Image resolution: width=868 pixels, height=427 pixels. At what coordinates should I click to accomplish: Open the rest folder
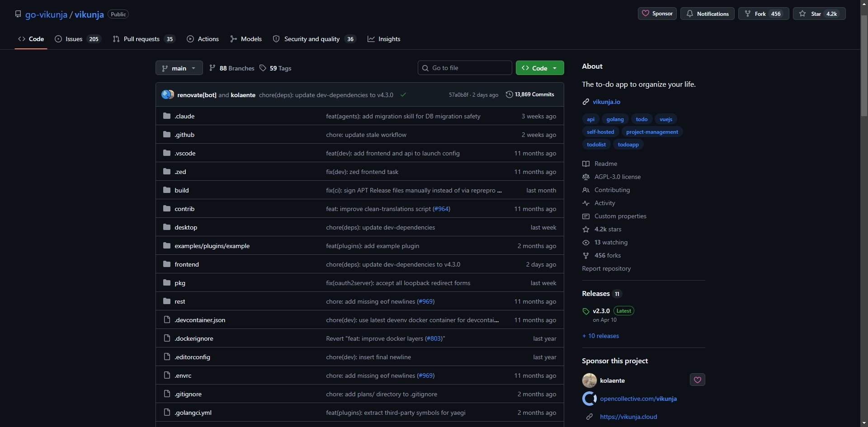180,301
